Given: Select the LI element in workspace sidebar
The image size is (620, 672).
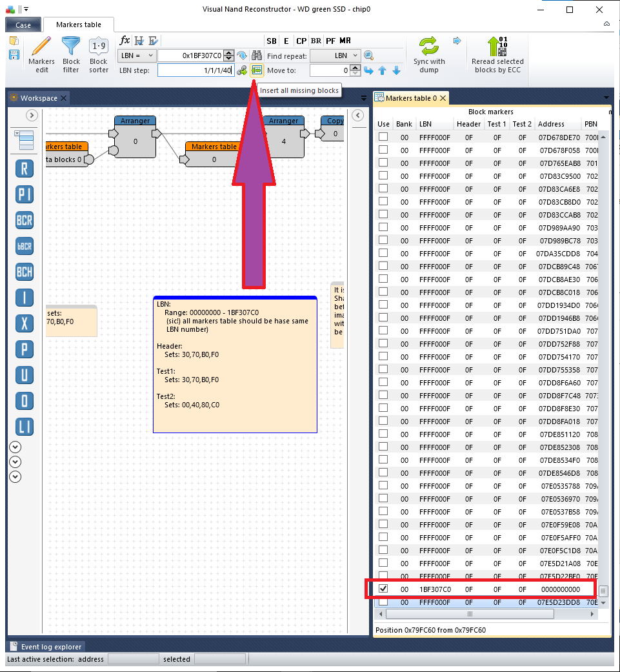Looking at the screenshot, I should pos(25,427).
